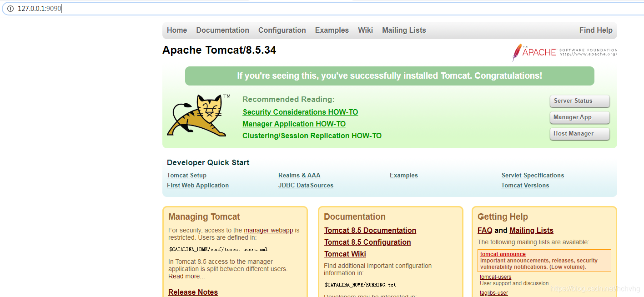Image resolution: width=644 pixels, height=297 pixels.
Task: Open Clustering/Session Replication HOW-TO link
Action: [312, 136]
